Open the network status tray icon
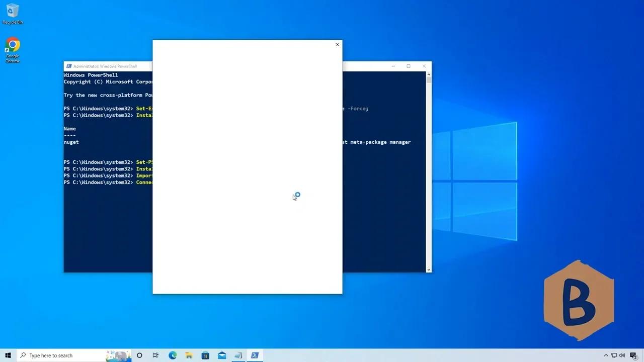The width and height of the screenshot is (644, 362). point(614,355)
